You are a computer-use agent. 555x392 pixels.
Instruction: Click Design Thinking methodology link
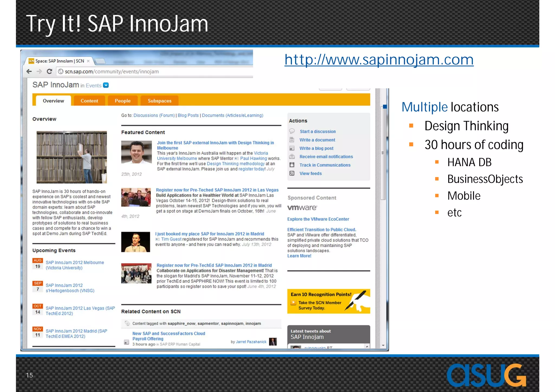[235, 164]
